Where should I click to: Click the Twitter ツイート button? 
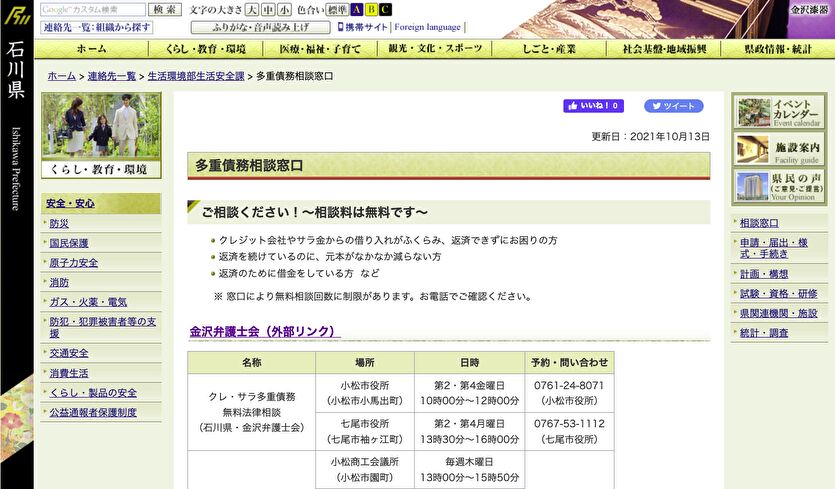(x=673, y=106)
